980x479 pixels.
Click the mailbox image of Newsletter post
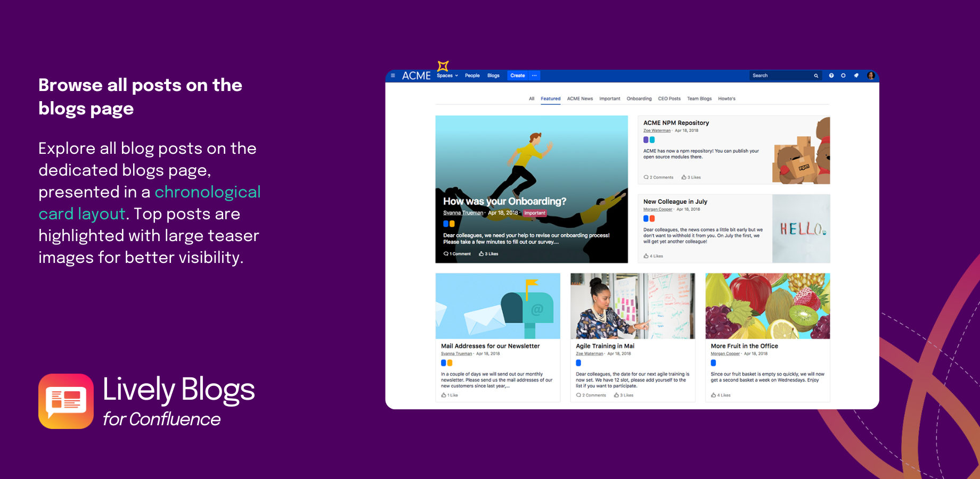[497, 306]
